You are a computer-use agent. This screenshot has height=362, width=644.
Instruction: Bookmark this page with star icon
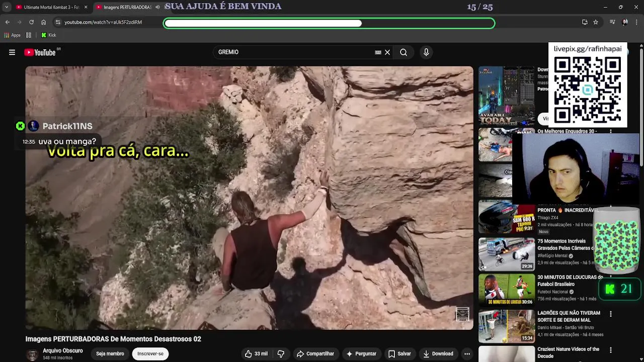[596, 22]
